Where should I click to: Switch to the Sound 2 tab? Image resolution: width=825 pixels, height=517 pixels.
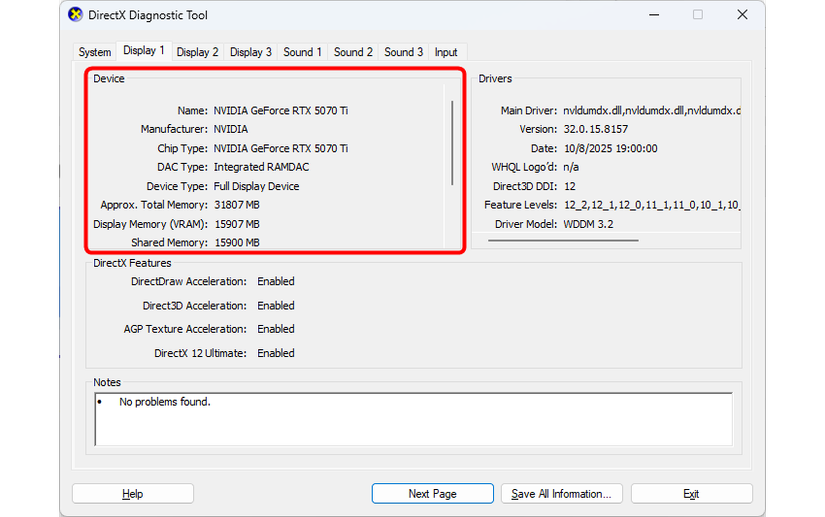coord(353,52)
